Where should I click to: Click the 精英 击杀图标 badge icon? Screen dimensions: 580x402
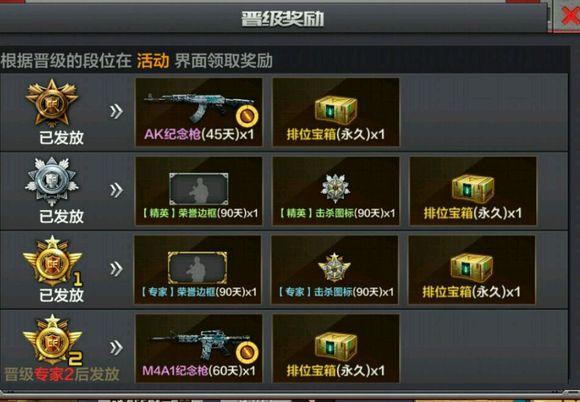(335, 188)
